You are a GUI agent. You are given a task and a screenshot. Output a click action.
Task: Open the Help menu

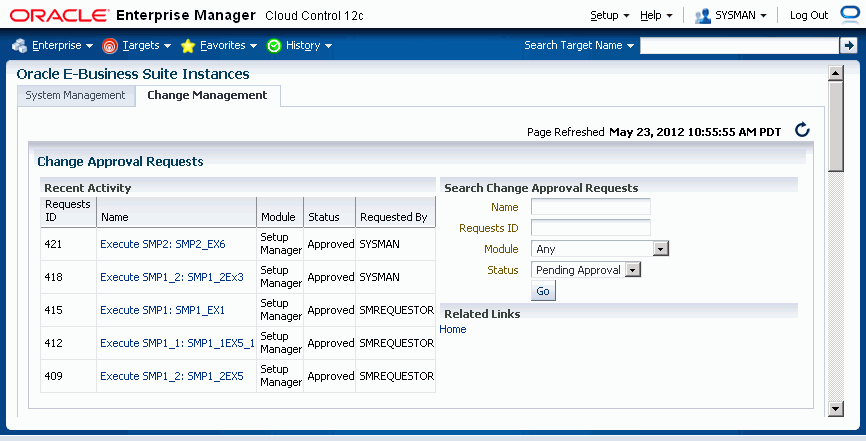coord(656,15)
